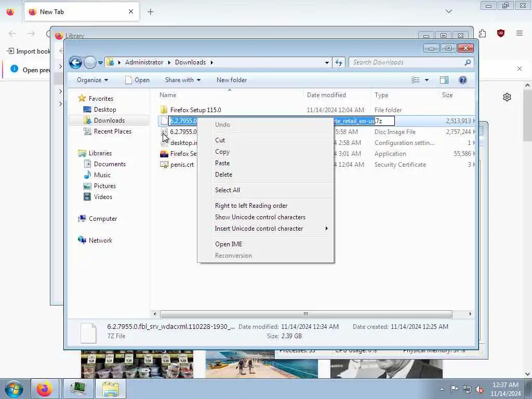The width and height of the screenshot is (532, 399).
Task: Click Task Manager taskbar button
Action: (x=78, y=389)
